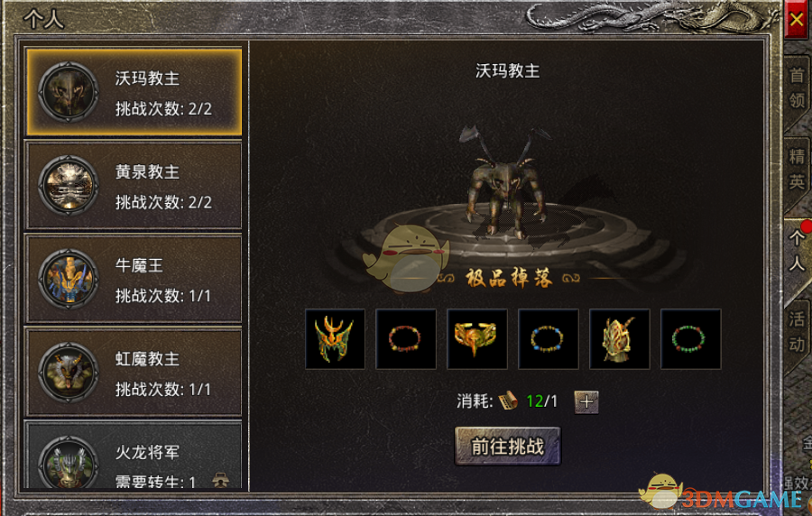Select the locked 火龙将军 boss entry
This screenshot has width=812, height=516.
pos(134,456)
